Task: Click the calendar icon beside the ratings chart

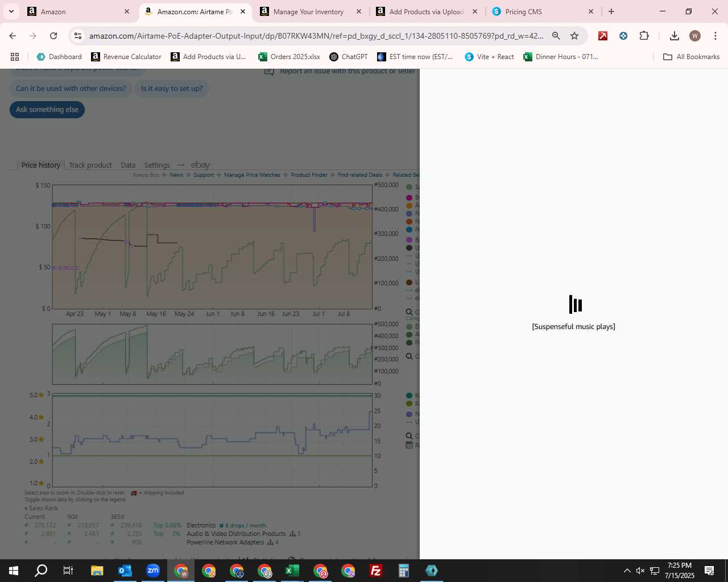Action: 409,445
